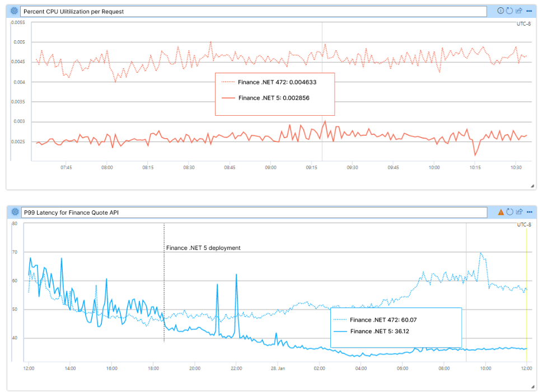This screenshot has width=538, height=392.
Task: Open more options menu for Latency chart
Action: point(530,212)
